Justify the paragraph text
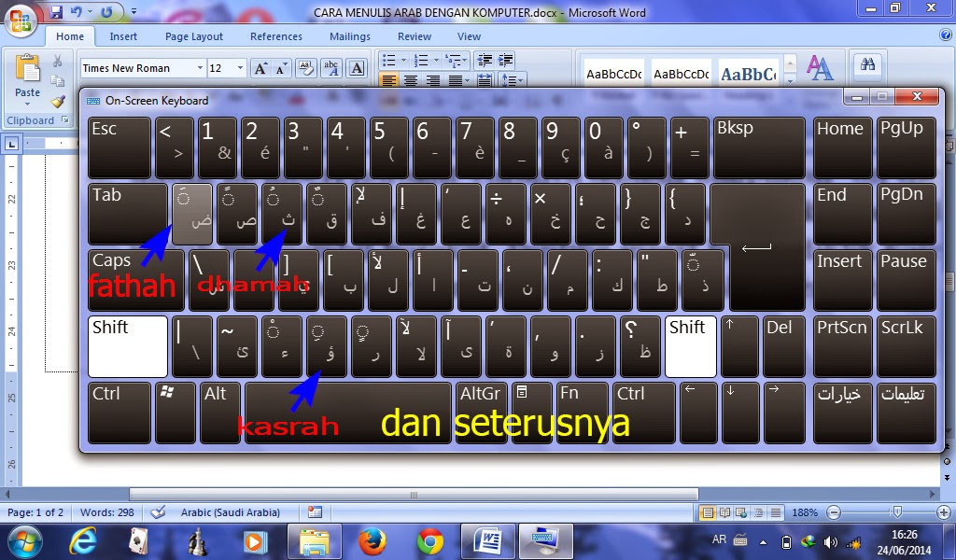The image size is (956, 560). click(x=455, y=80)
